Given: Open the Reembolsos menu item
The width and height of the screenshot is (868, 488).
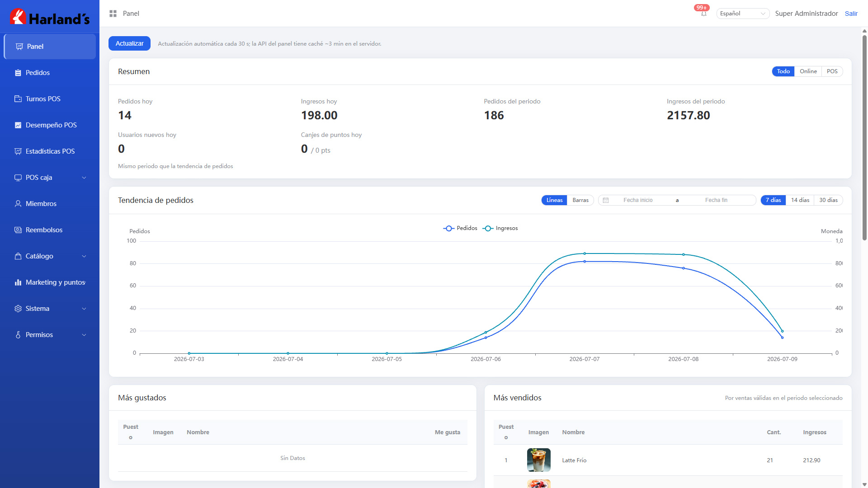Looking at the screenshot, I should [50, 230].
